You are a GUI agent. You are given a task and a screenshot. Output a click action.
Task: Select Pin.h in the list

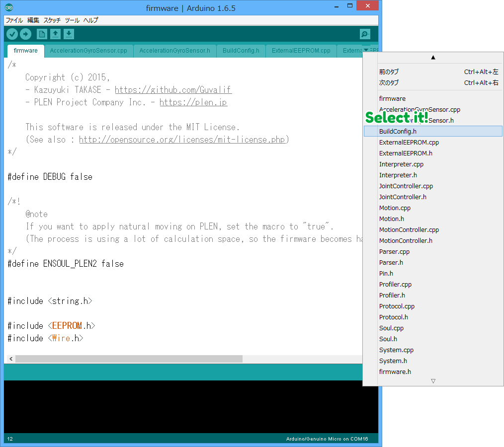coord(433,273)
